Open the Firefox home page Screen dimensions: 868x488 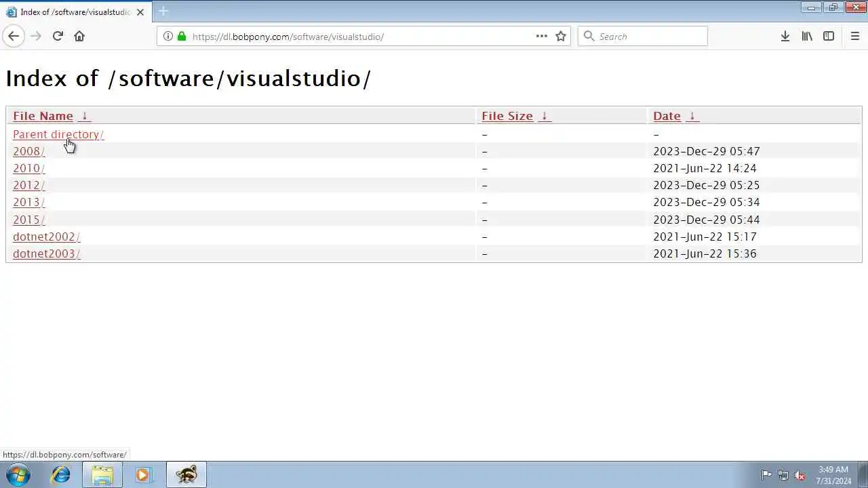(x=79, y=36)
